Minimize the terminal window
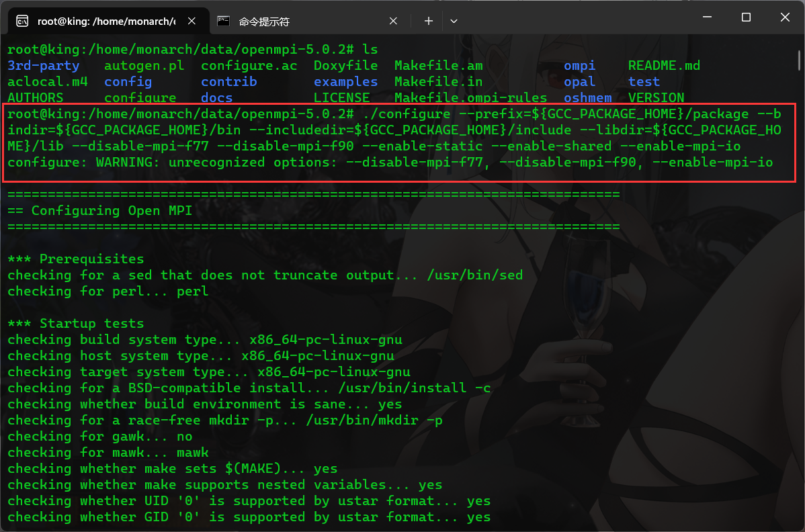Viewport: 805px width, 532px height. 707,17
